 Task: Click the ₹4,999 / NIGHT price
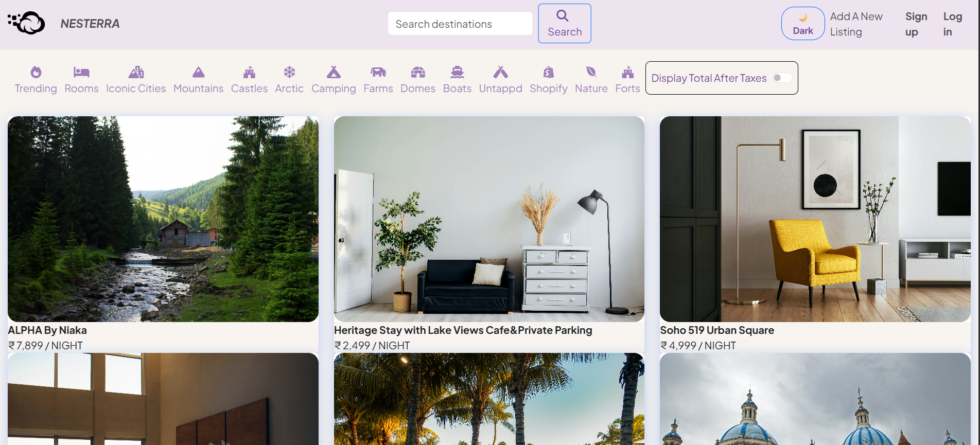(698, 346)
